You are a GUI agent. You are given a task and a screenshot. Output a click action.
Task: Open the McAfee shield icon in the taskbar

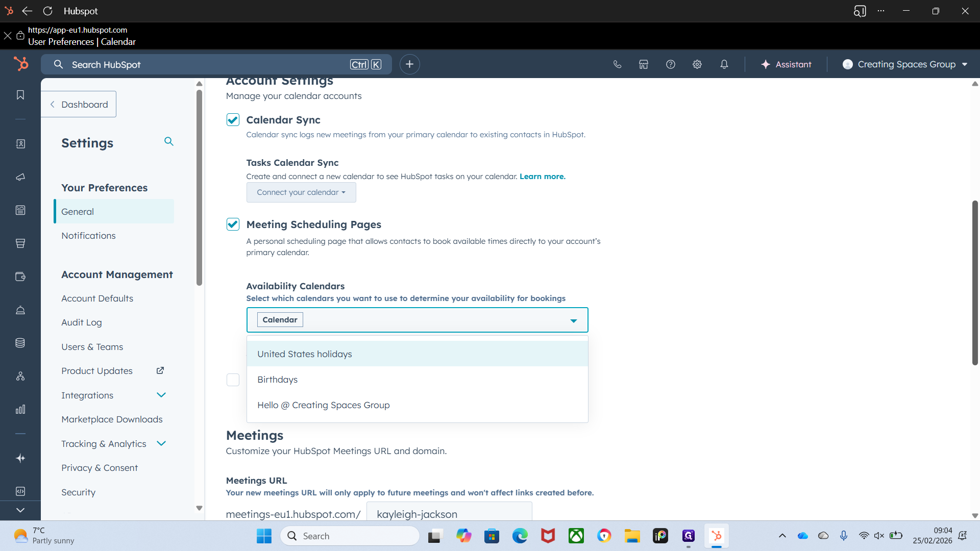(x=548, y=536)
